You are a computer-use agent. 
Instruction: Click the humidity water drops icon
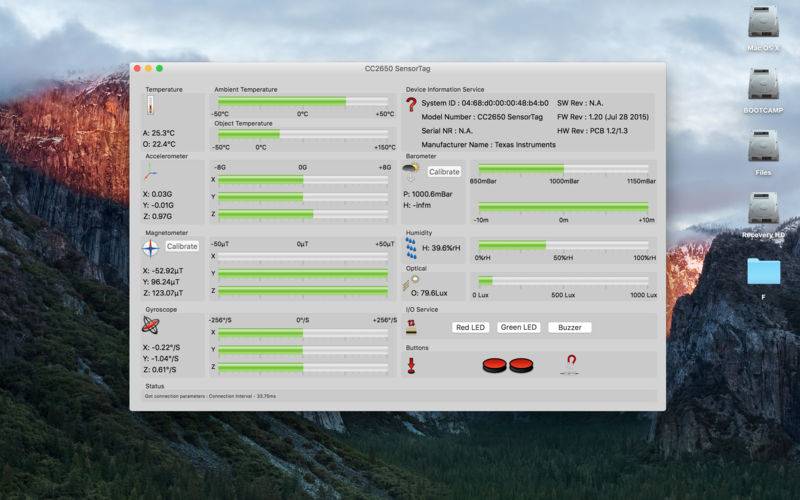411,248
